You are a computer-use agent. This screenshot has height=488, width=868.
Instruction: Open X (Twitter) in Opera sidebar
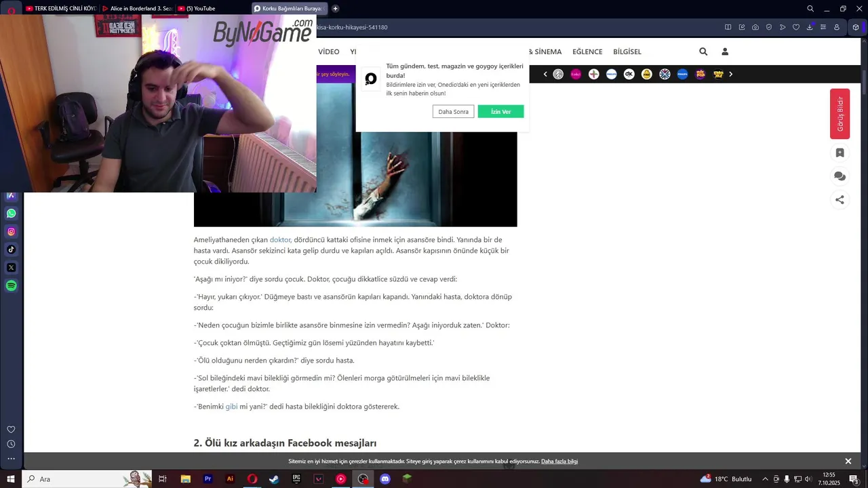click(11, 268)
